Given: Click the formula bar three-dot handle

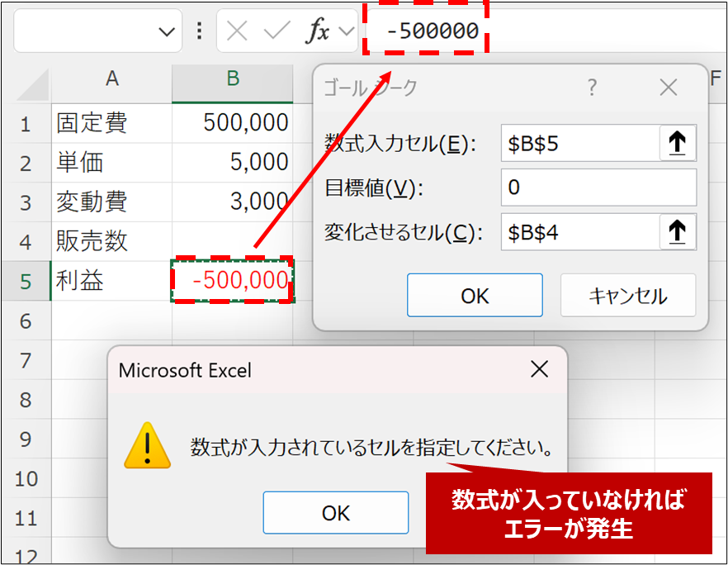Looking at the screenshot, I should 199,31.
